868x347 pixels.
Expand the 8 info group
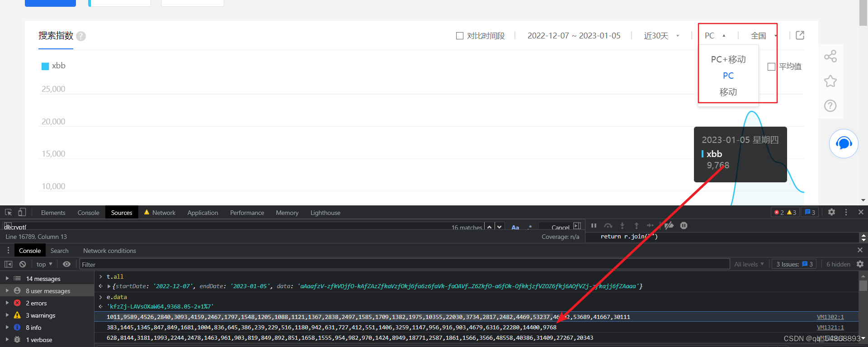tap(7, 328)
